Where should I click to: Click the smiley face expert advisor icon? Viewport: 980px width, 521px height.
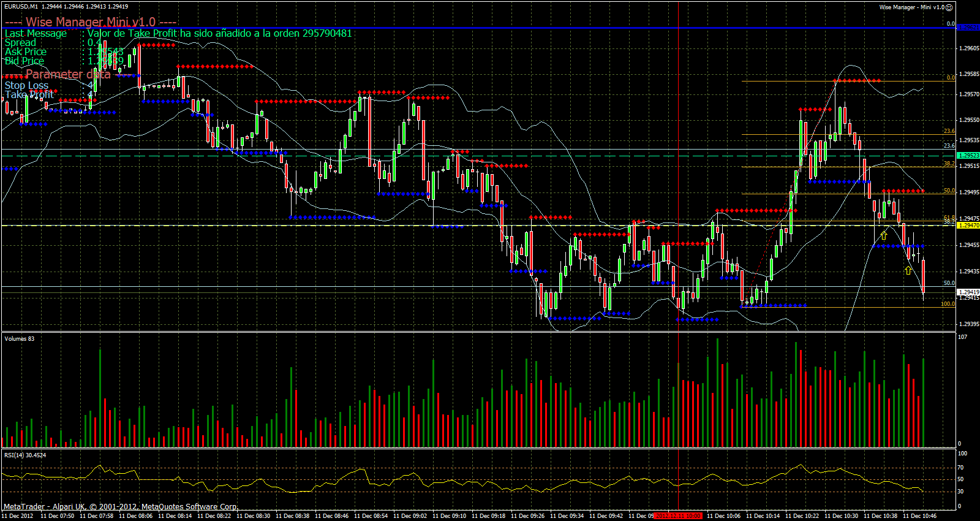point(949,7)
